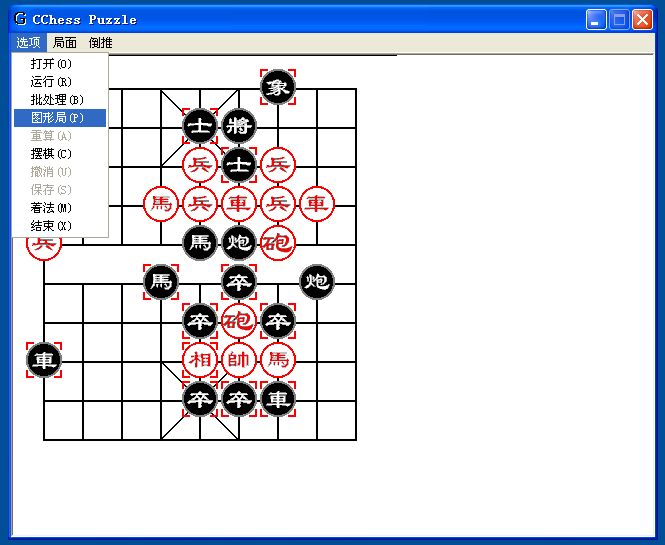The image size is (665, 545).
Task: Click the red 砲 between two black 卒
Action: (x=239, y=321)
